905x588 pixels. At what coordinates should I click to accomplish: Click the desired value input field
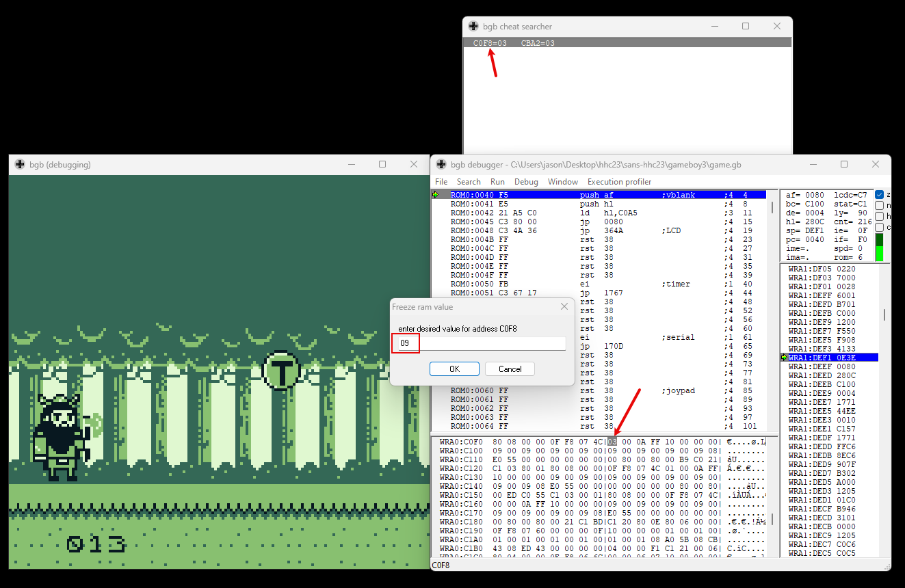[482, 343]
